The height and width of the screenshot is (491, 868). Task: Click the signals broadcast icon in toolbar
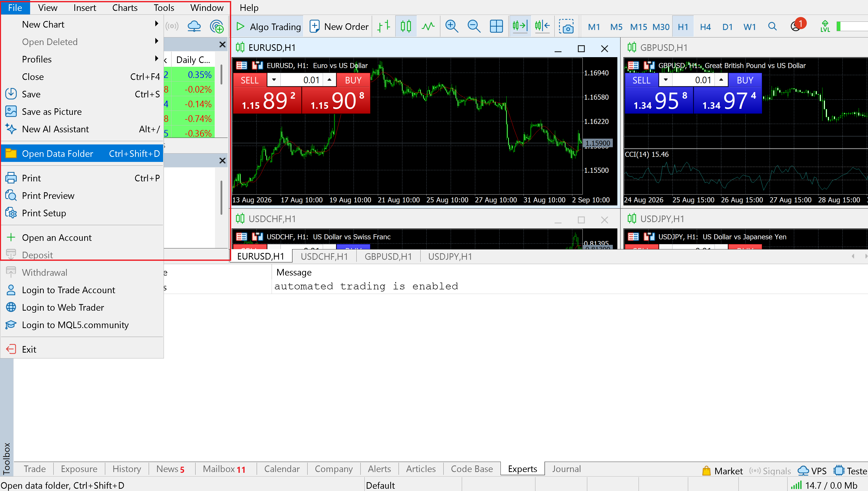[172, 26]
